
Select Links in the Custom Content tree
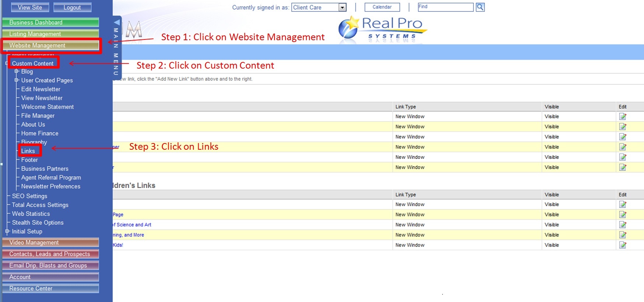(28, 151)
